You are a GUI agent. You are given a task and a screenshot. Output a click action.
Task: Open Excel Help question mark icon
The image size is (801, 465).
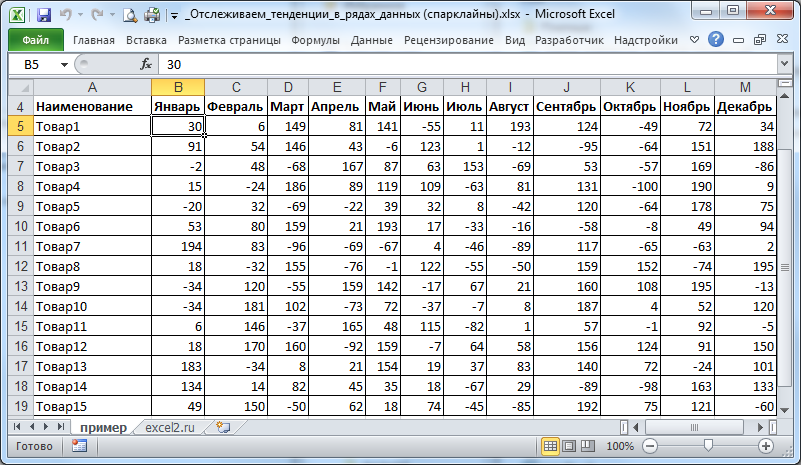715,40
